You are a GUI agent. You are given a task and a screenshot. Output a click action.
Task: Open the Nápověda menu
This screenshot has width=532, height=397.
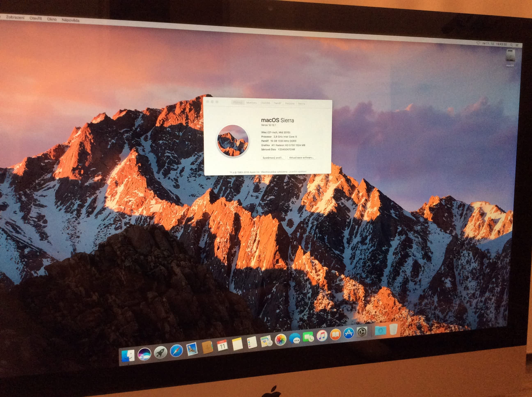tap(70, 20)
